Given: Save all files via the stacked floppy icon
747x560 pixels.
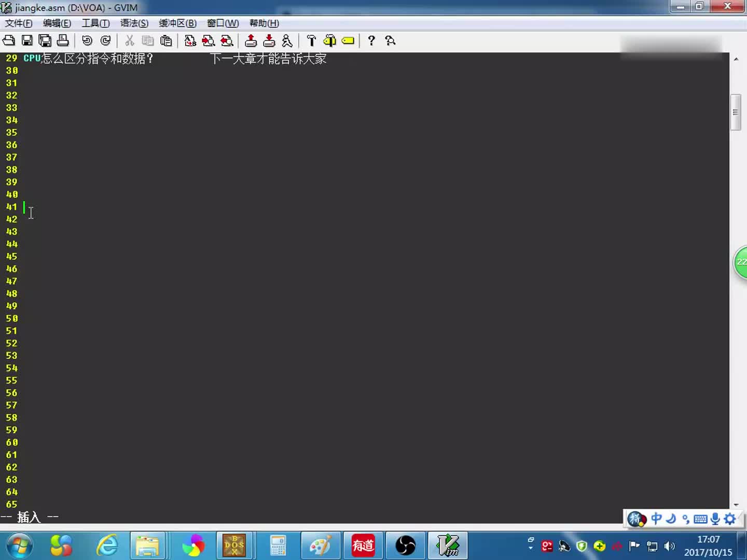Looking at the screenshot, I should 45,40.
